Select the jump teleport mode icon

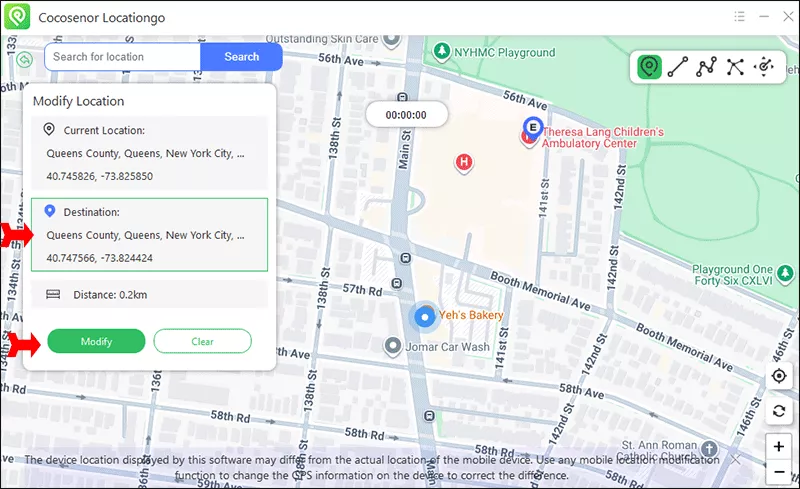[735, 67]
